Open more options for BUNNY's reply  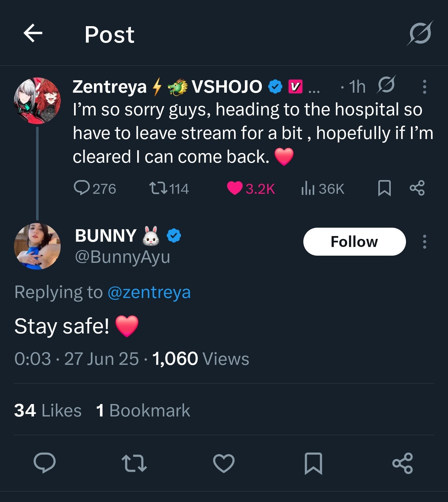(424, 242)
